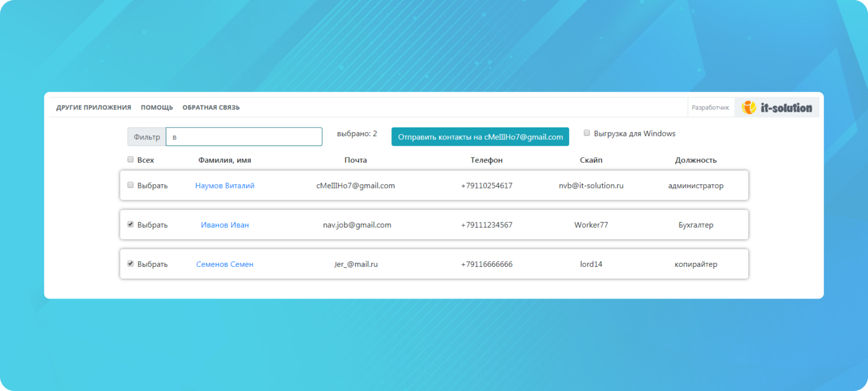Click phone number +79111234567
The height and width of the screenshot is (391, 868).
(x=487, y=225)
